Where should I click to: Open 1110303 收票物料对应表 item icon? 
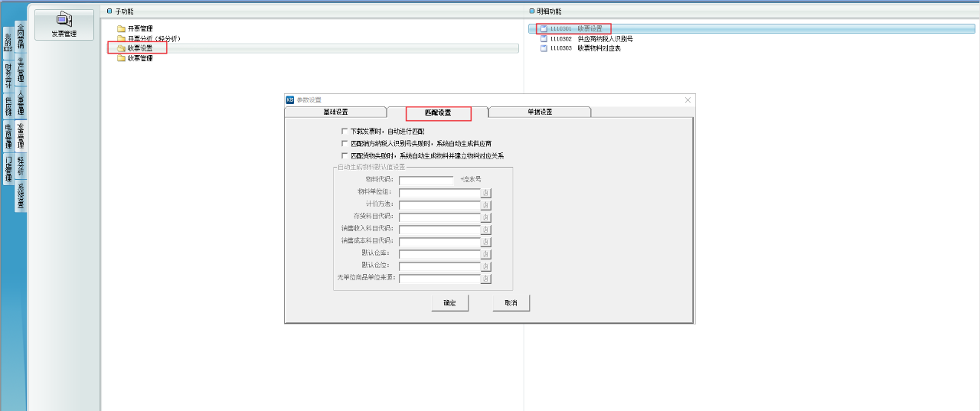click(544, 48)
